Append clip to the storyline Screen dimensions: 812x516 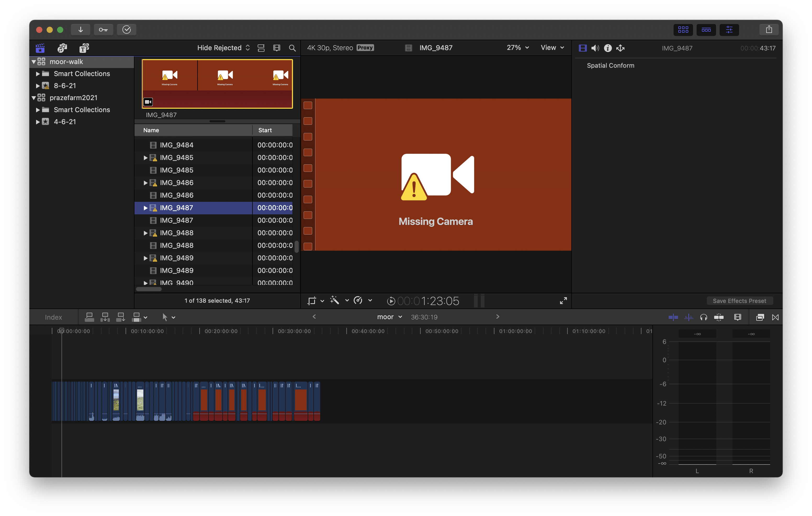point(120,317)
